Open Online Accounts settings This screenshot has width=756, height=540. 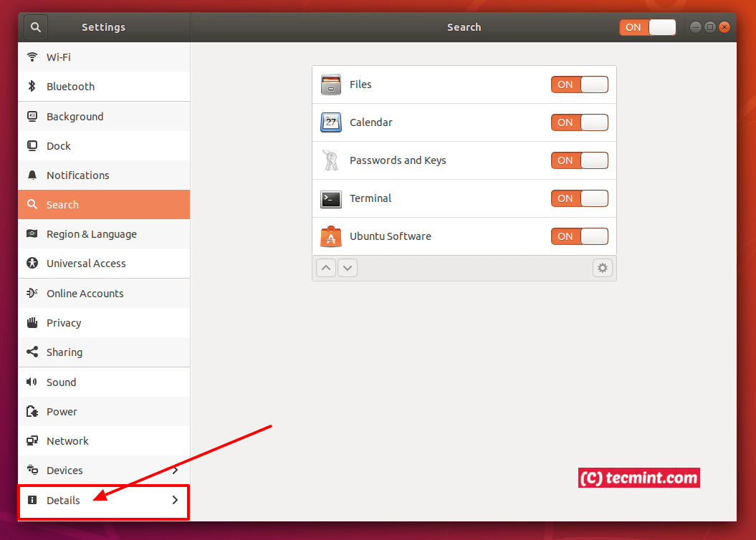pos(104,293)
